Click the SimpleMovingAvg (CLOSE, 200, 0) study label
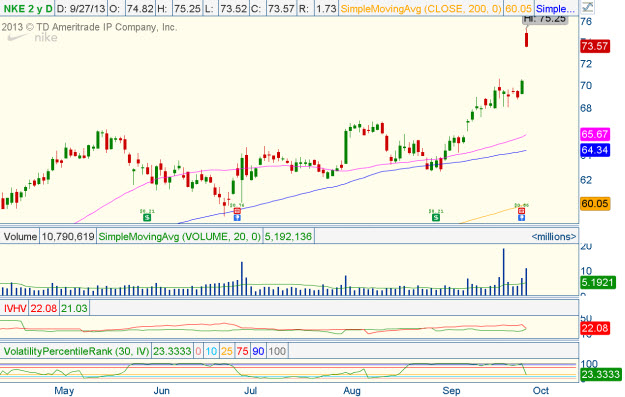Viewport: 625px width, 397px height. pos(421,8)
